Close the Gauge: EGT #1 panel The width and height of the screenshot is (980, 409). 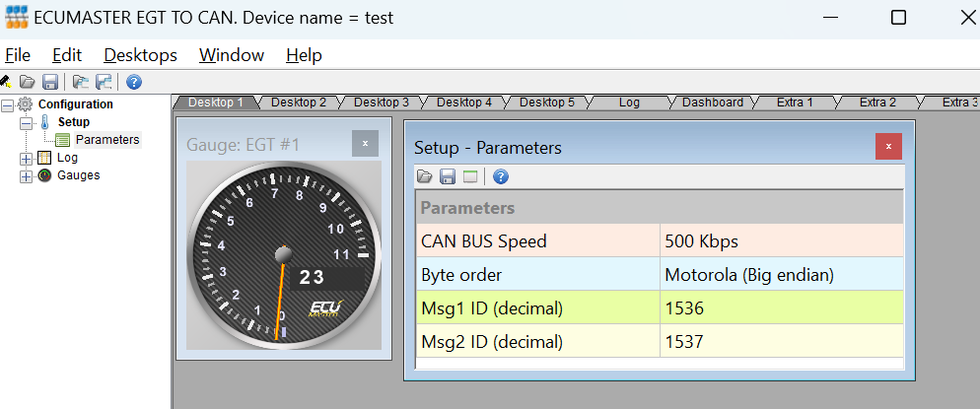(x=365, y=143)
